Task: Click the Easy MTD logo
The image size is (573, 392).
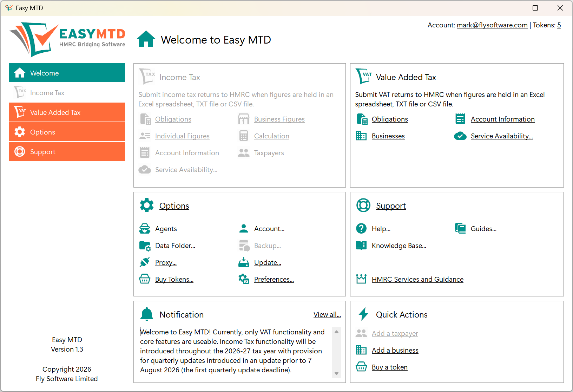Action: click(67, 39)
